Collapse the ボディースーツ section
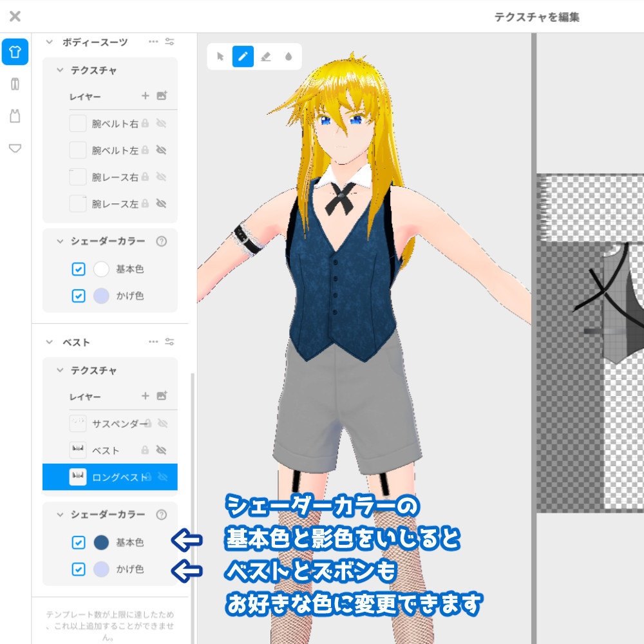The image size is (644, 644). (50, 43)
